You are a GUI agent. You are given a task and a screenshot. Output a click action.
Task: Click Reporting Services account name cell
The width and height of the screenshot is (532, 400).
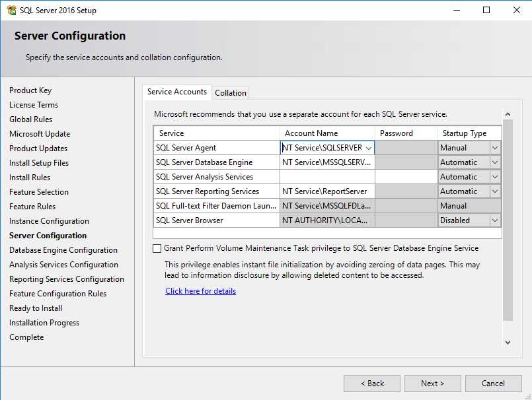click(x=327, y=191)
